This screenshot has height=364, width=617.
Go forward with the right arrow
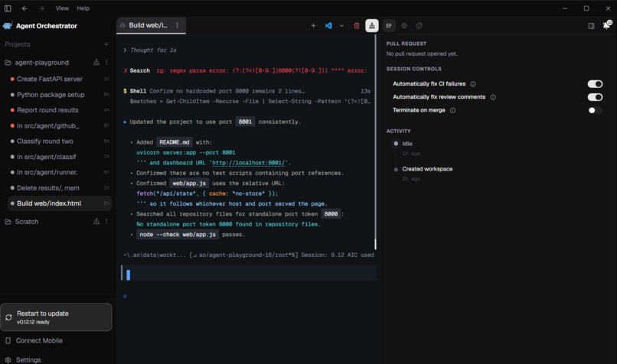click(41, 8)
